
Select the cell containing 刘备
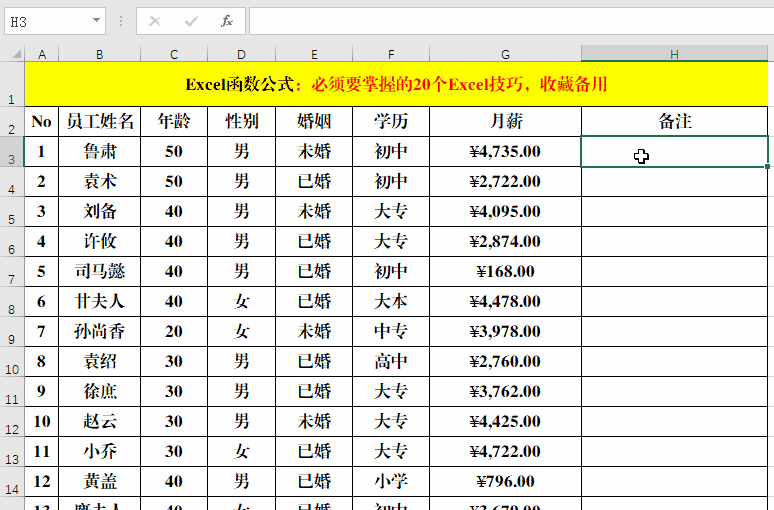tap(100, 212)
